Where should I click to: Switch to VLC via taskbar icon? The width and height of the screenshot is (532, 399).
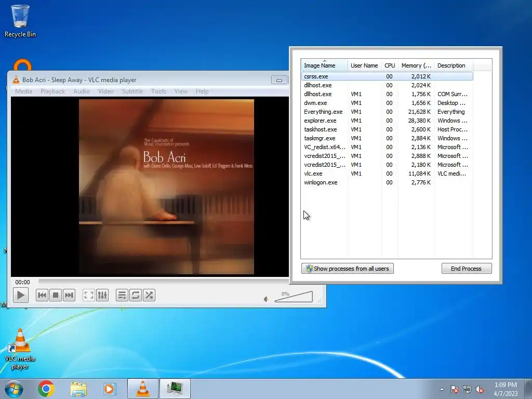point(142,389)
